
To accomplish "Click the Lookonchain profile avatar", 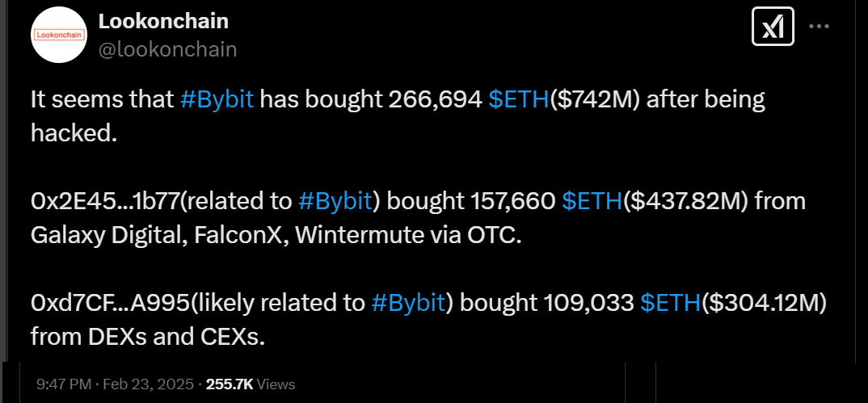I will [59, 35].
